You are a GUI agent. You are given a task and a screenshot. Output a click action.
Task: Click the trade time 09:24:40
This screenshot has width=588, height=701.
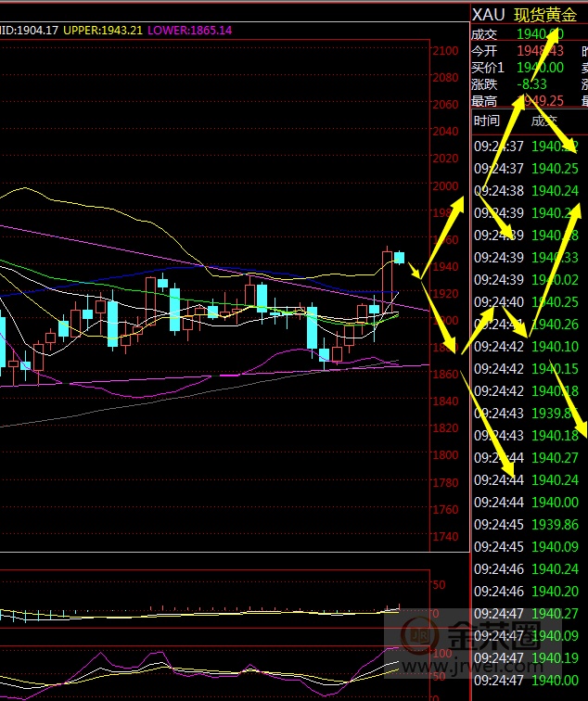499,302
